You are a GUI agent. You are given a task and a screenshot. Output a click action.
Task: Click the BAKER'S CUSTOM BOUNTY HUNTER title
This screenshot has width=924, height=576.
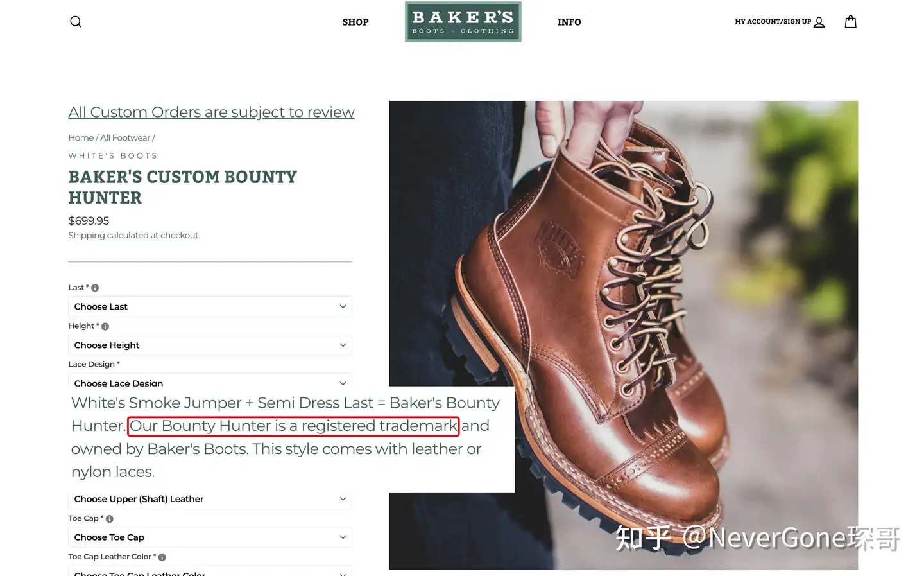183,187
